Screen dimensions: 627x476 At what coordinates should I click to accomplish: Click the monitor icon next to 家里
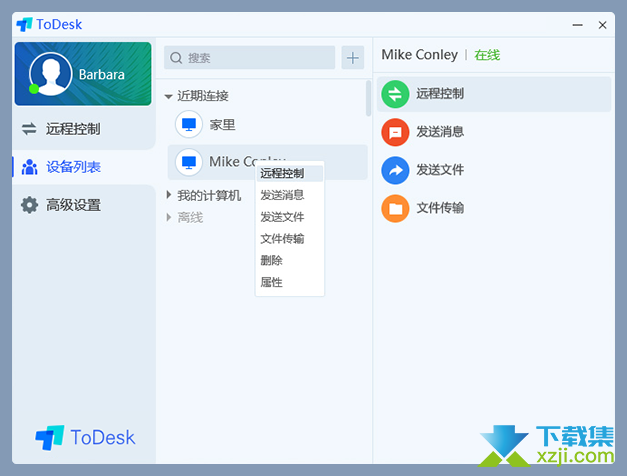[188, 125]
